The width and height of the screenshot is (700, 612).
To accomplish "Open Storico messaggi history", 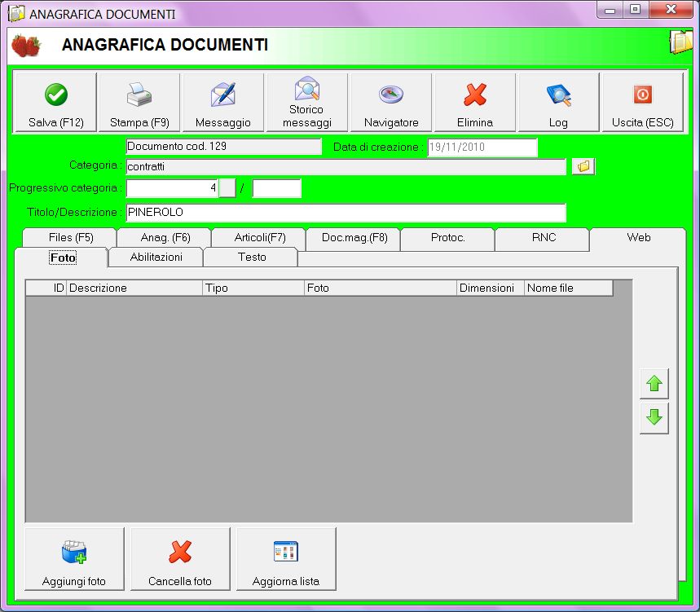I will 306,103.
